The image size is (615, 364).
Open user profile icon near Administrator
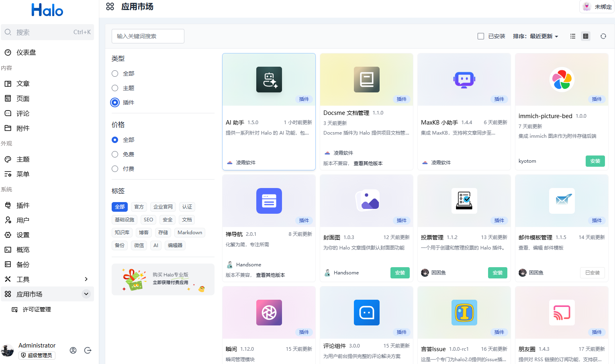pyautogui.click(x=73, y=350)
